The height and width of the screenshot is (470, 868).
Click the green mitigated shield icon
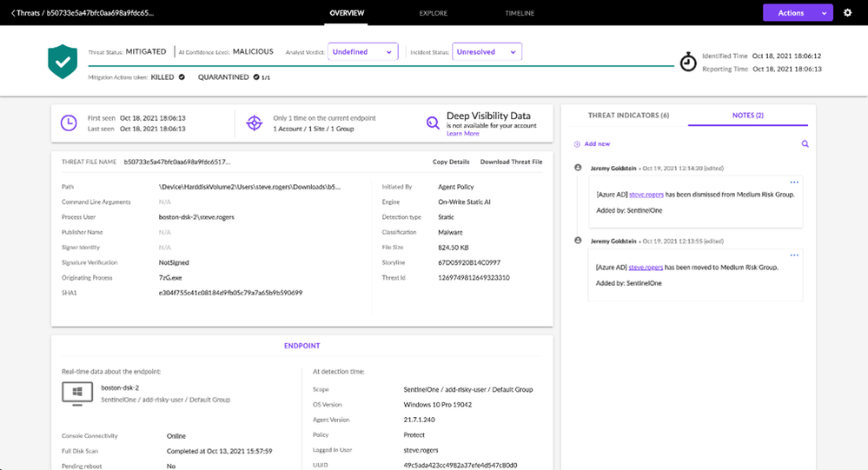[x=63, y=62]
